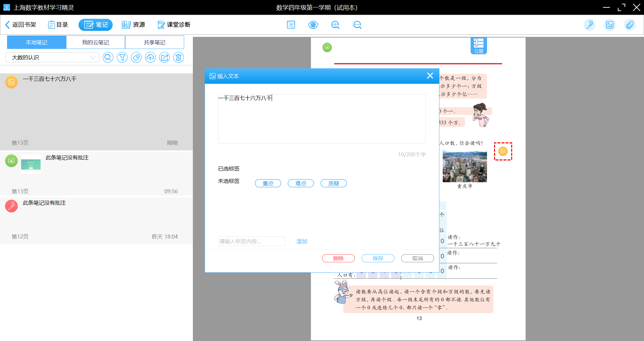Open the 目录 table of contents
Image resolution: width=644 pixels, height=341 pixels.
[x=58, y=25]
